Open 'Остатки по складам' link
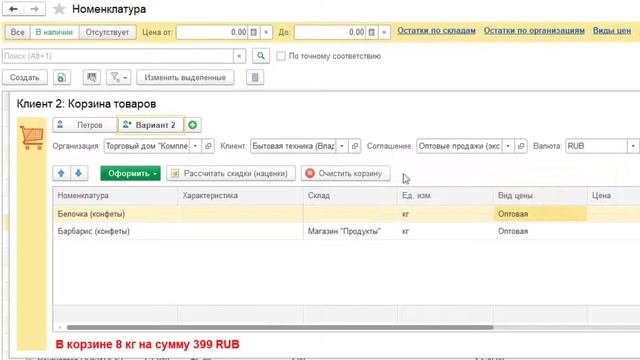The width and height of the screenshot is (640, 360). tap(436, 31)
